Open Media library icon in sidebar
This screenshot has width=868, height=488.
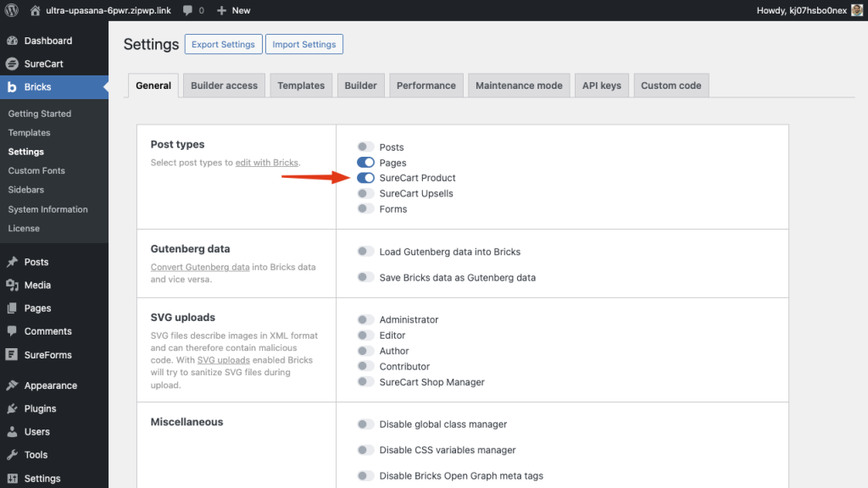(x=12, y=286)
